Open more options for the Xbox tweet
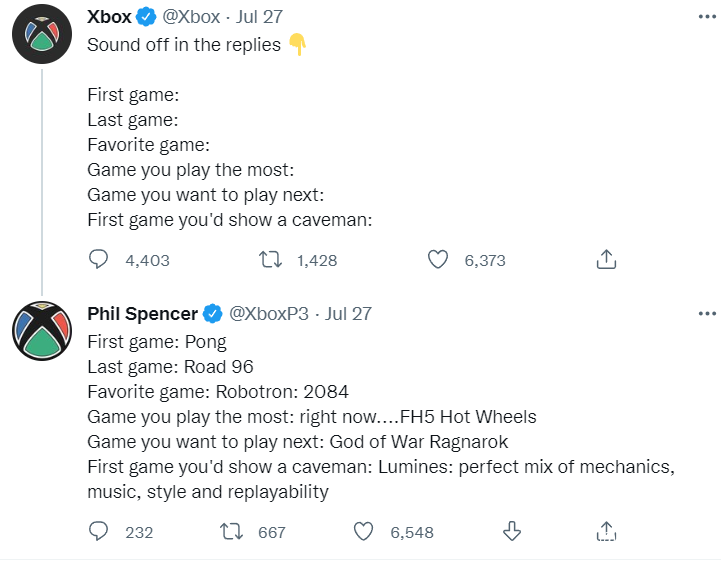 (x=706, y=18)
